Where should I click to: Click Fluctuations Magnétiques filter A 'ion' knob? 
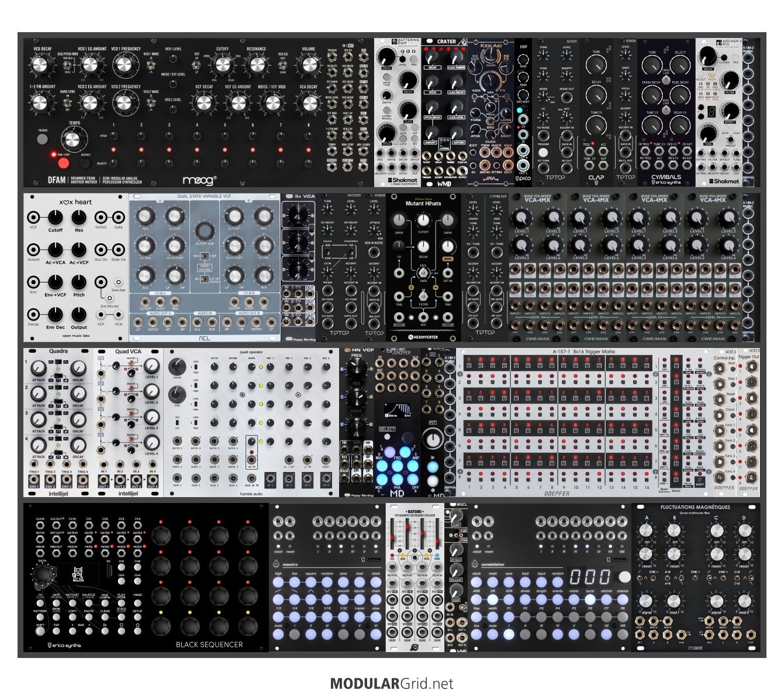(x=646, y=530)
